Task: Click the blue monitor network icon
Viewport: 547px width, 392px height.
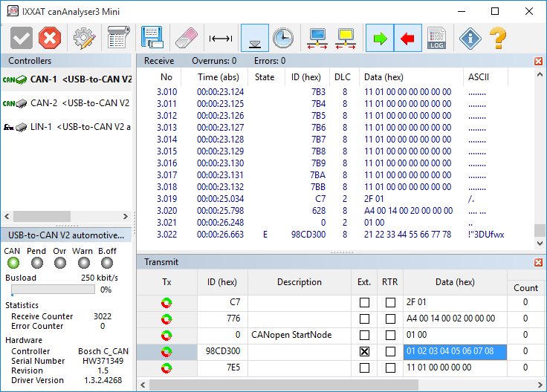Action: [317, 39]
